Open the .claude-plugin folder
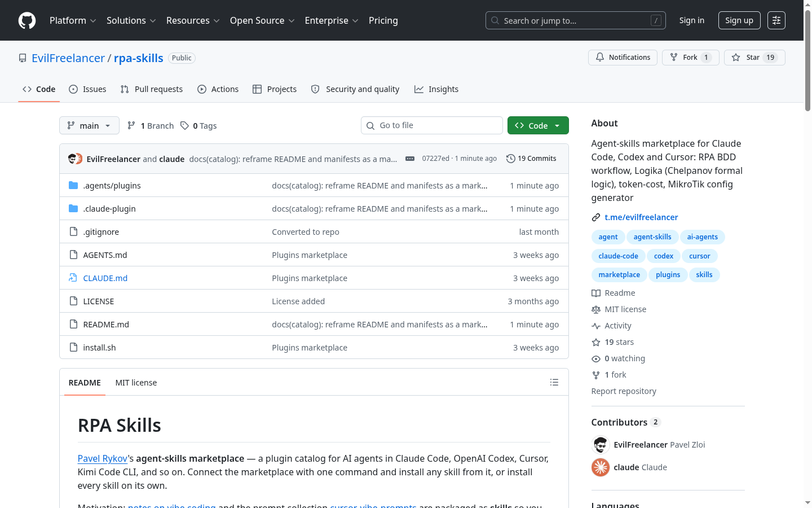This screenshot has width=812, height=508. (109, 209)
